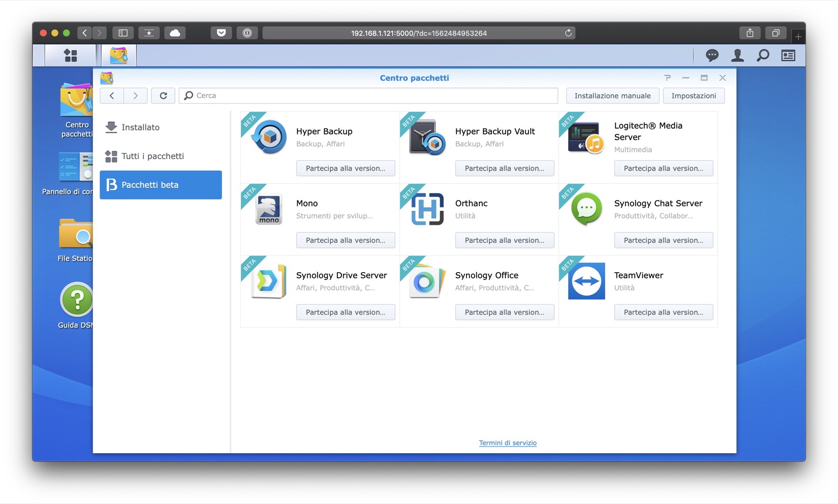Switch to Tutti i pacchetti section
Image resolution: width=838 pixels, height=504 pixels.
point(152,156)
